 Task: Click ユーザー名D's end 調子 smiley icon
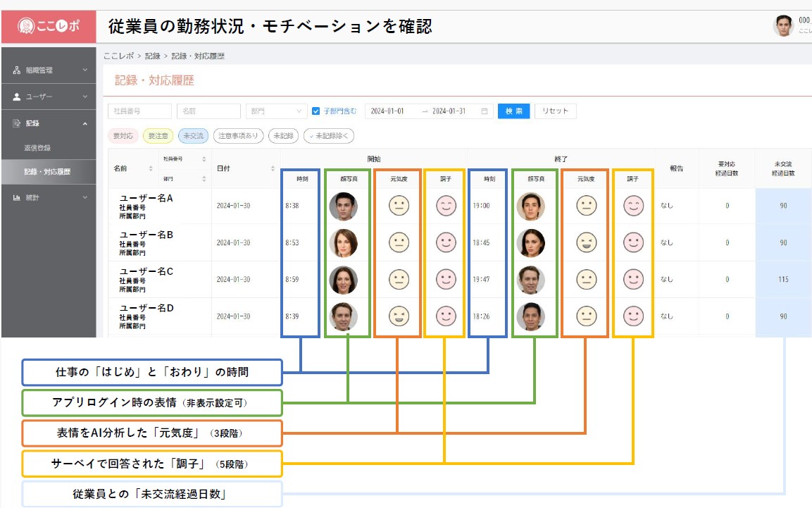coord(633,316)
